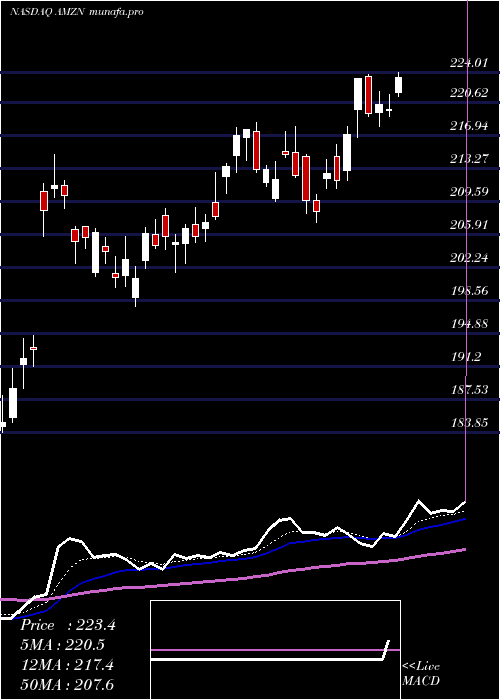500x700 pixels.
Task: Click the 191.2 price axis label
Action: 465,356
